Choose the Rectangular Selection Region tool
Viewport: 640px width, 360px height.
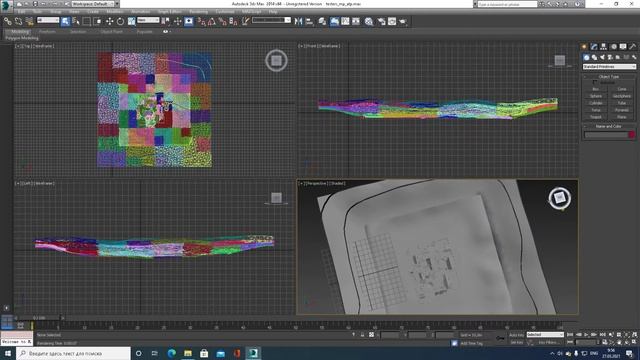pos(87,21)
